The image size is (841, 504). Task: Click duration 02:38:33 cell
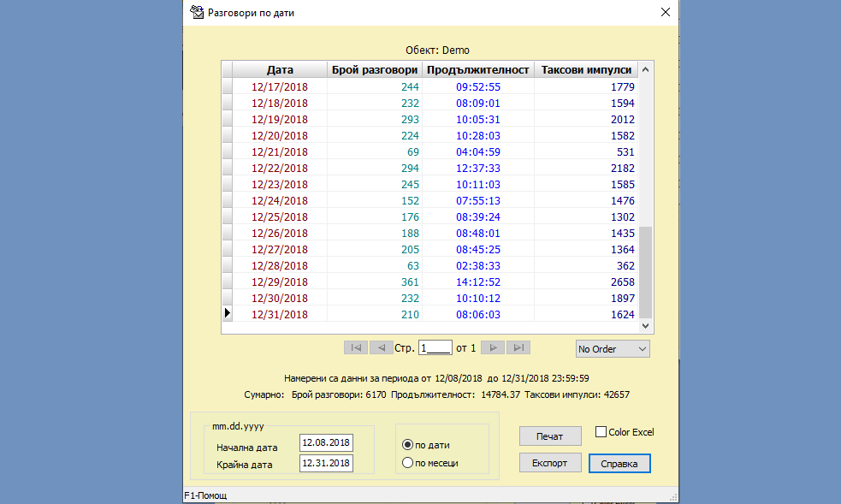point(478,265)
